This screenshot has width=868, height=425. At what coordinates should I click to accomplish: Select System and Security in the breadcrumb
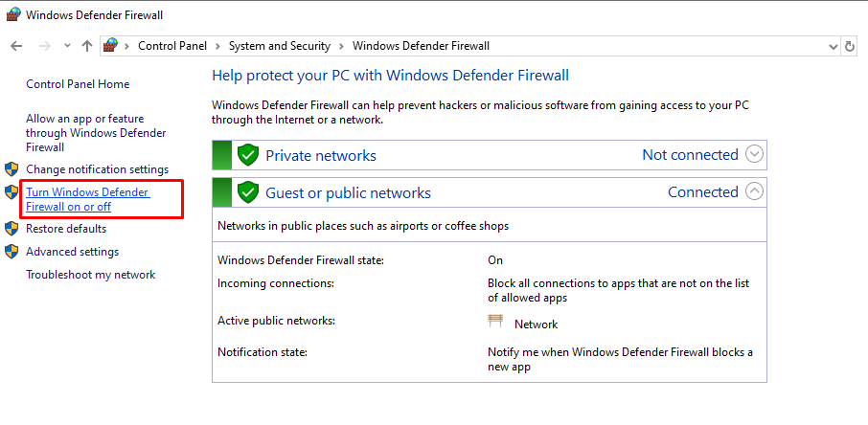pos(280,46)
